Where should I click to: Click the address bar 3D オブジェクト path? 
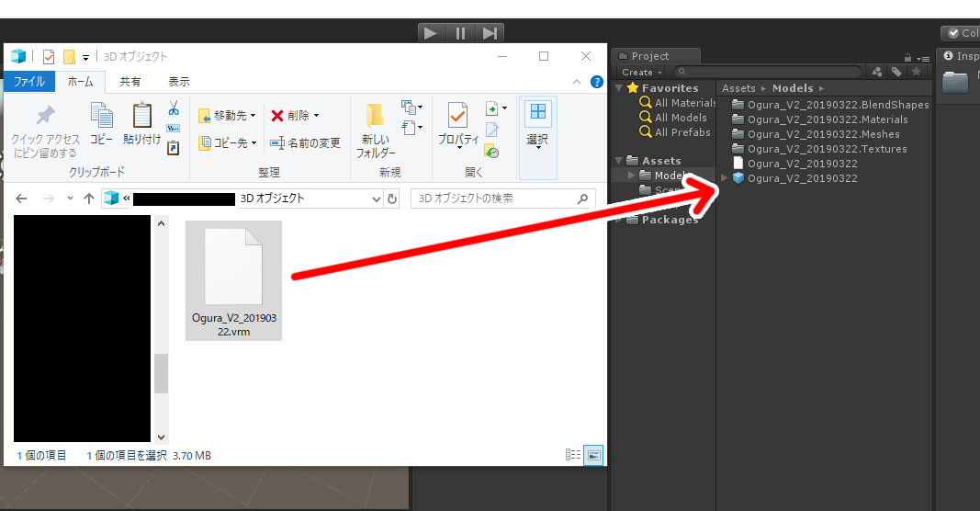click(272, 199)
